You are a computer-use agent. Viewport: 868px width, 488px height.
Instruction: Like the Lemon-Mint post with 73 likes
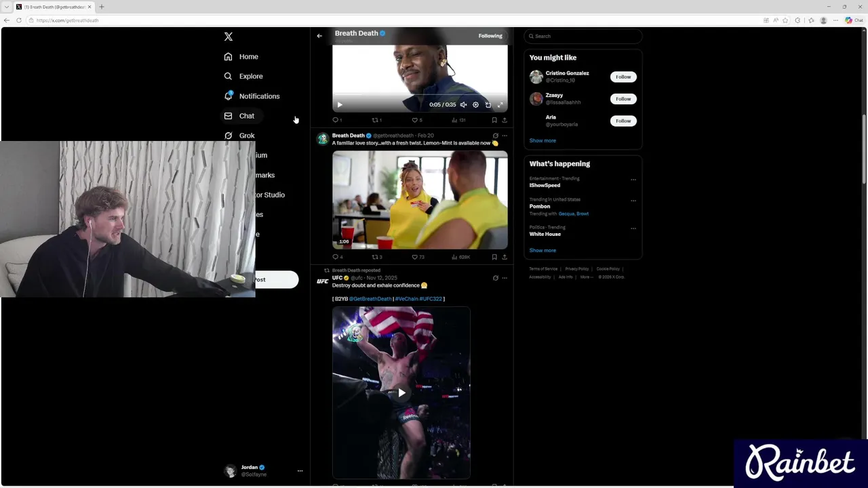point(418,257)
